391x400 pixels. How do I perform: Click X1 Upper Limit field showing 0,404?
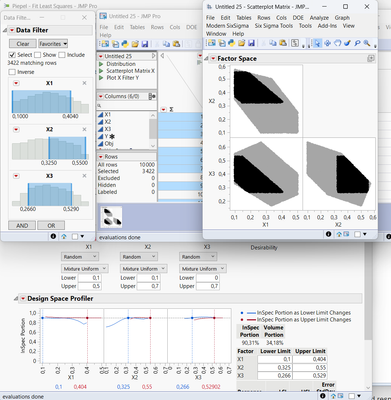(x=310, y=359)
